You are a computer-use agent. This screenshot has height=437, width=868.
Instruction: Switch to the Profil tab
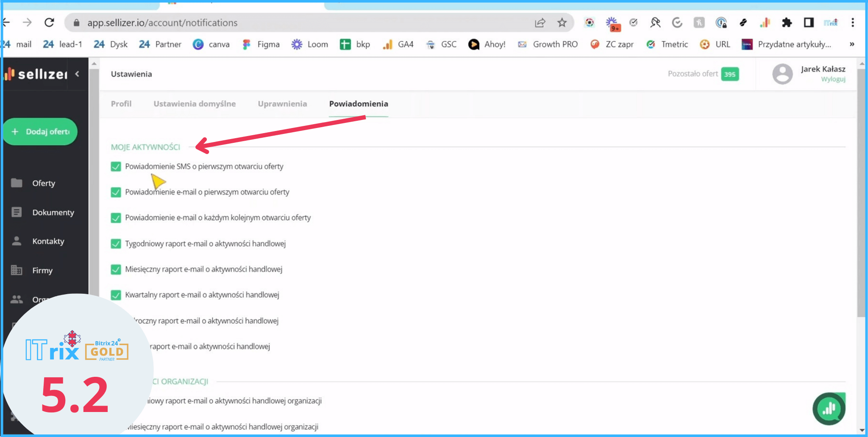pyautogui.click(x=121, y=104)
